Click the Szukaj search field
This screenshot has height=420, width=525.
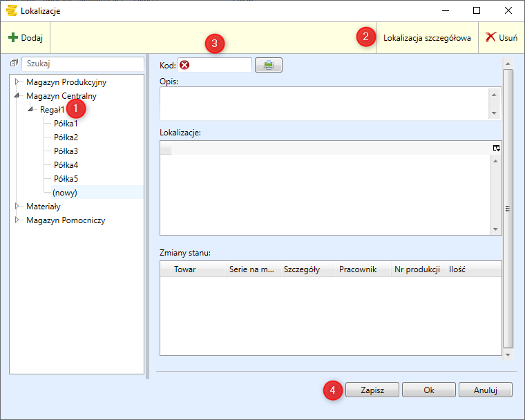click(x=82, y=64)
